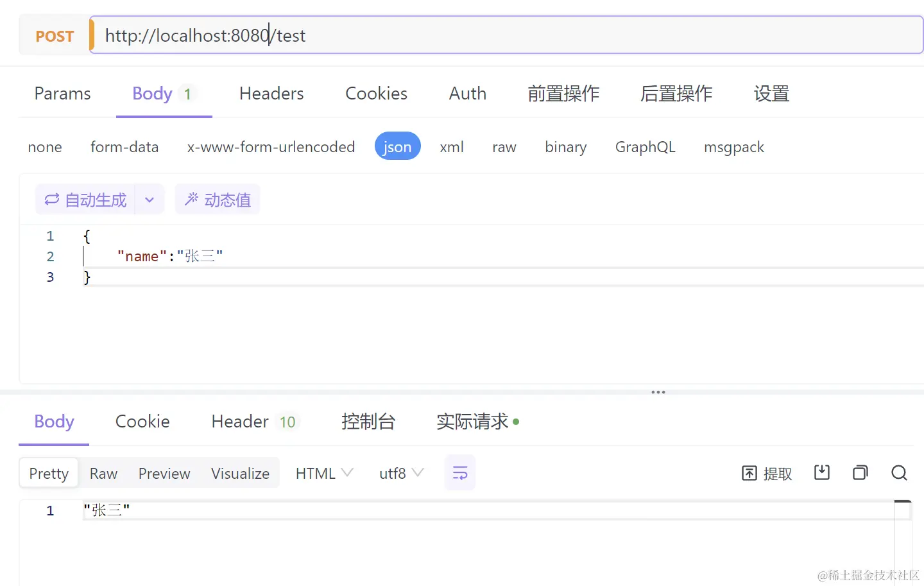The image size is (924, 586).
Task: Toggle the word wrap icon
Action: tap(460, 473)
